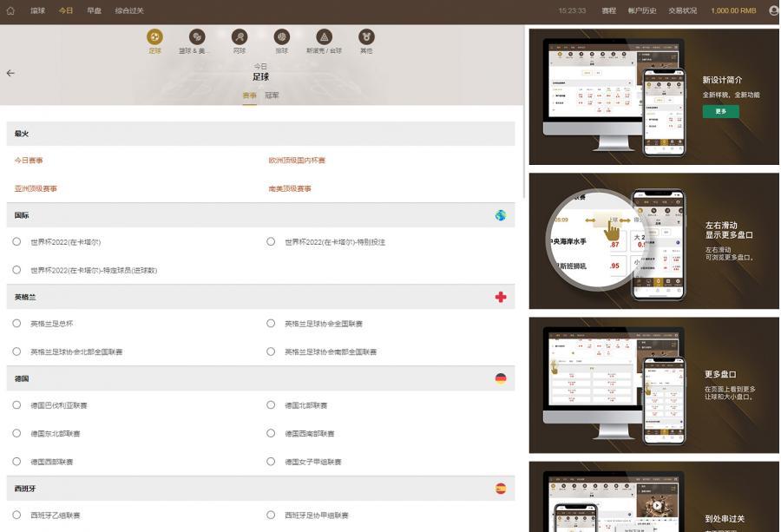Select the 足球 (soccer) sport icon
This screenshot has height=532, width=781.
click(154, 38)
